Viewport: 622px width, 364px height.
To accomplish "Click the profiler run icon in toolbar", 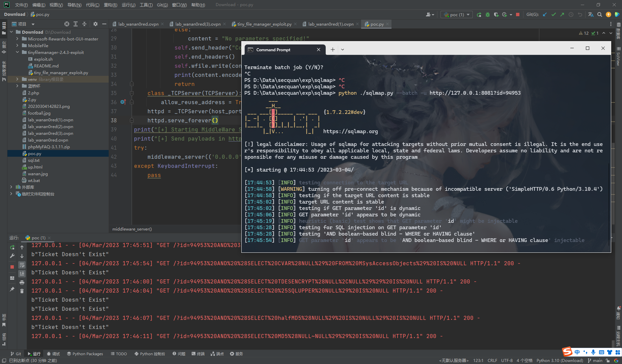I will [505, 14].
